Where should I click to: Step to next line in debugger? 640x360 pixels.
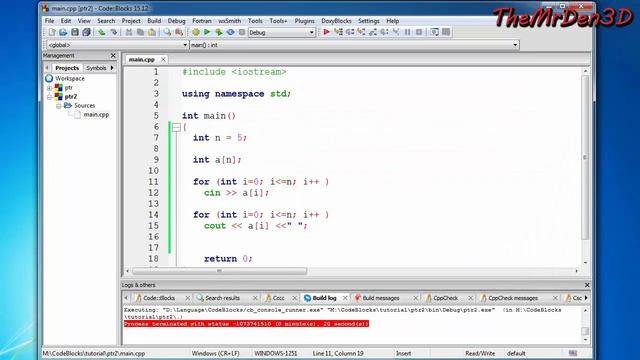point(350,32)
